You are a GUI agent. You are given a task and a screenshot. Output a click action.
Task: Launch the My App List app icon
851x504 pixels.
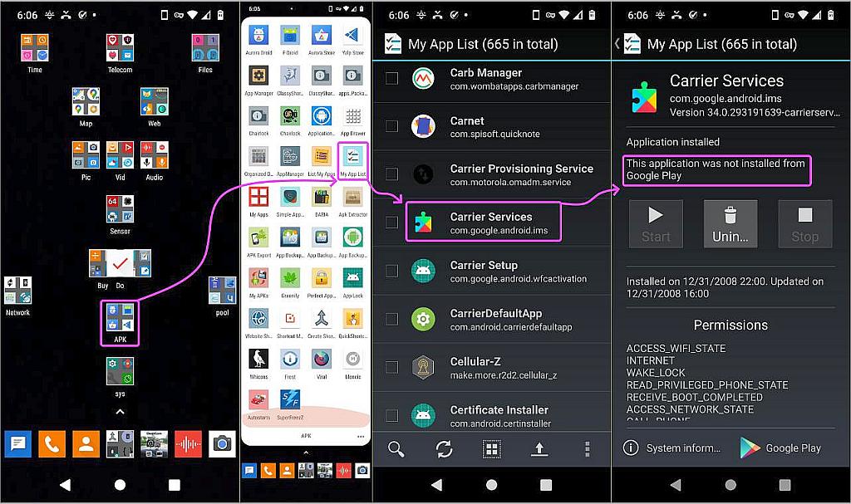[352, 157]
